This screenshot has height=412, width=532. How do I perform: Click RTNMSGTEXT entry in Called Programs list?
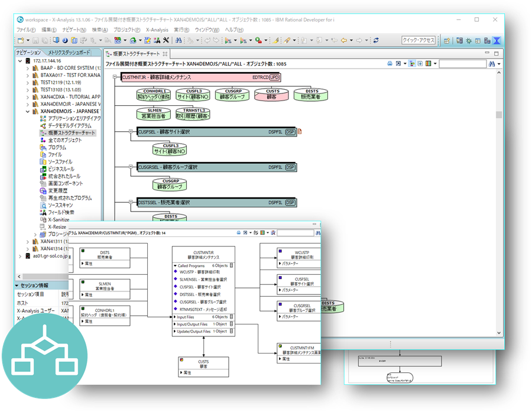[203, 309]
